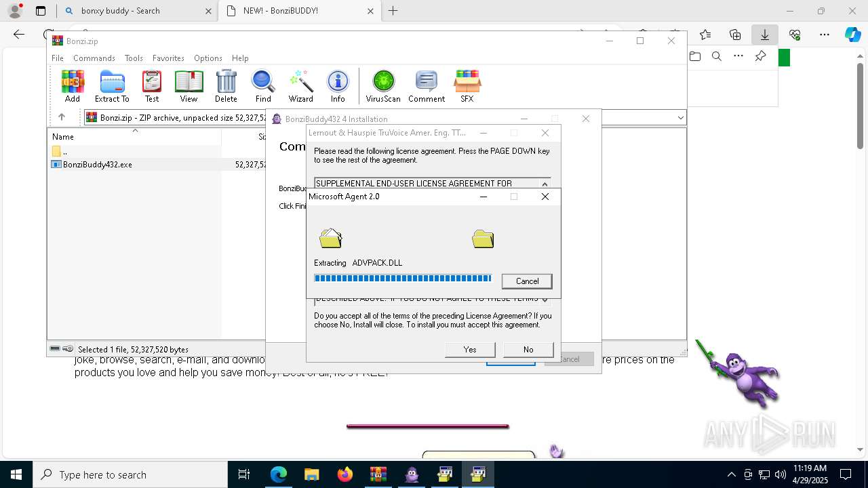Switch to NEW! - BonziBUDDY! tab
The image size is (868, 488).
coord(300,11)
